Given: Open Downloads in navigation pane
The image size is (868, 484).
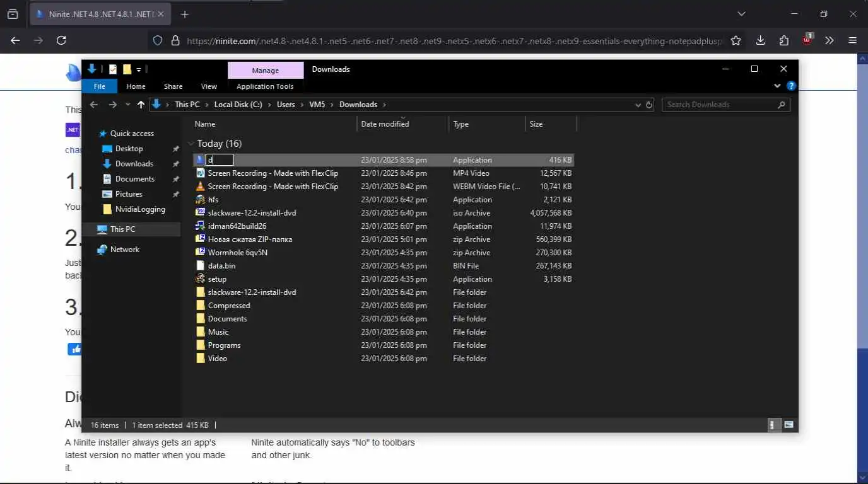Looking at the screenshot, I should coord(134,164).
